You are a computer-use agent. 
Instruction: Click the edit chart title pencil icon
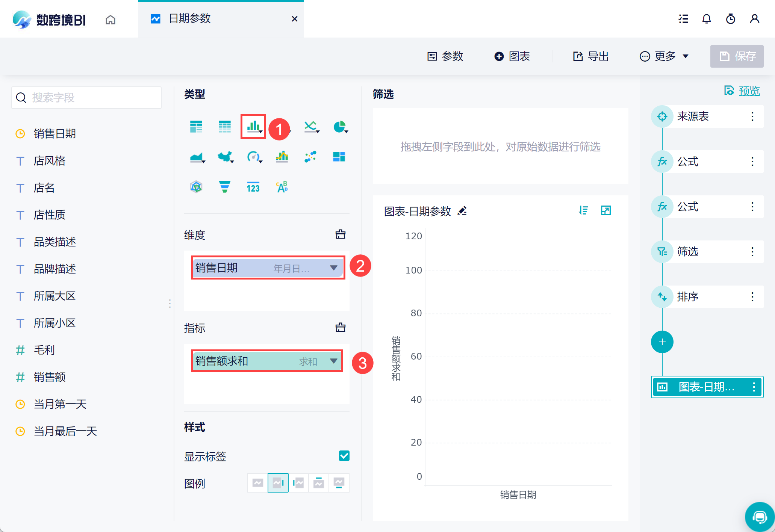point(462,211)
